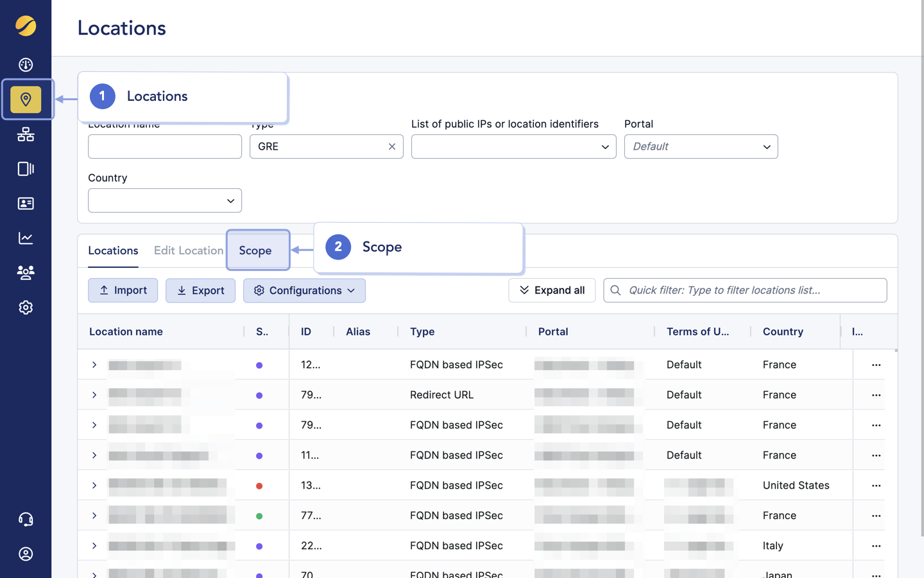Click the Import button
Screen dimensions: 924x578
point(123,290)
